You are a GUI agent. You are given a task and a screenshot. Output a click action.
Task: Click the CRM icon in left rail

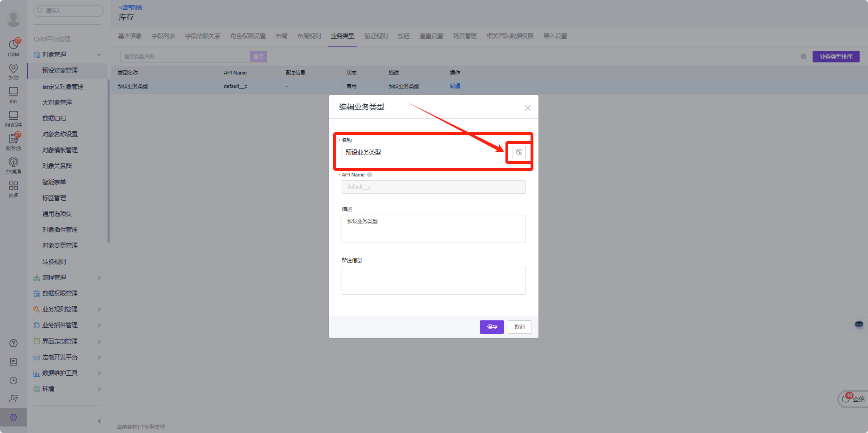[13, 47]
